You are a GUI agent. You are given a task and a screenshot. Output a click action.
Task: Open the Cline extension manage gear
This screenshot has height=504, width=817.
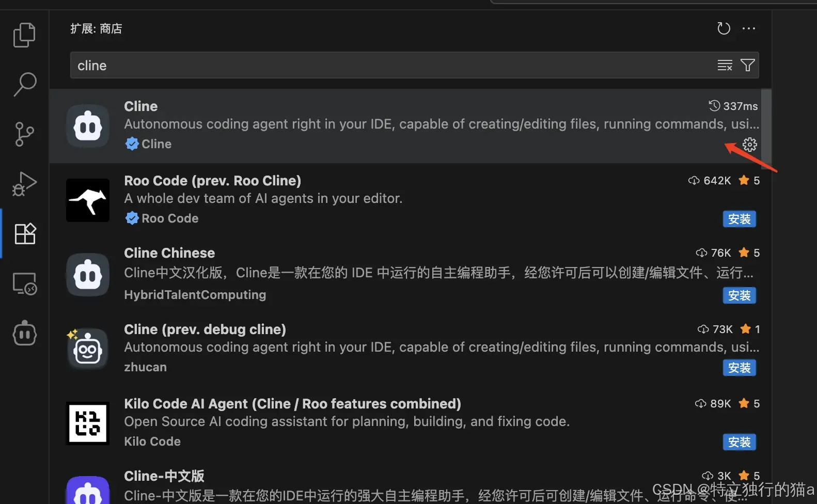click(749, 144)
